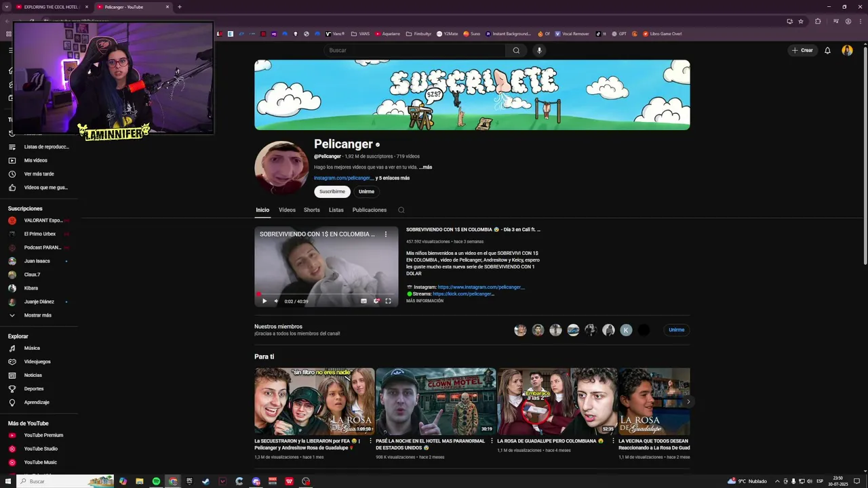This screenshot has width=868, height=488.
Task: Enter fullscreen on featured video
Action: pyautogui.click(x=389, y=301)
